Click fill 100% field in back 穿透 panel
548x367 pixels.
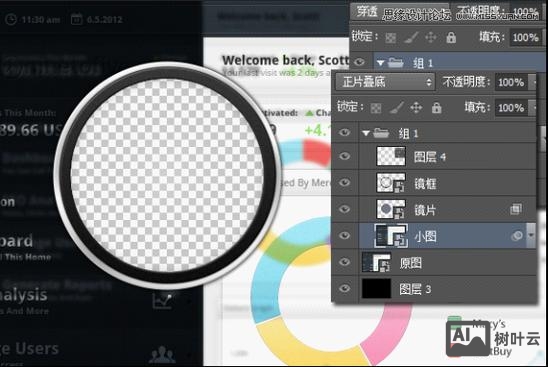click(525, 37)
